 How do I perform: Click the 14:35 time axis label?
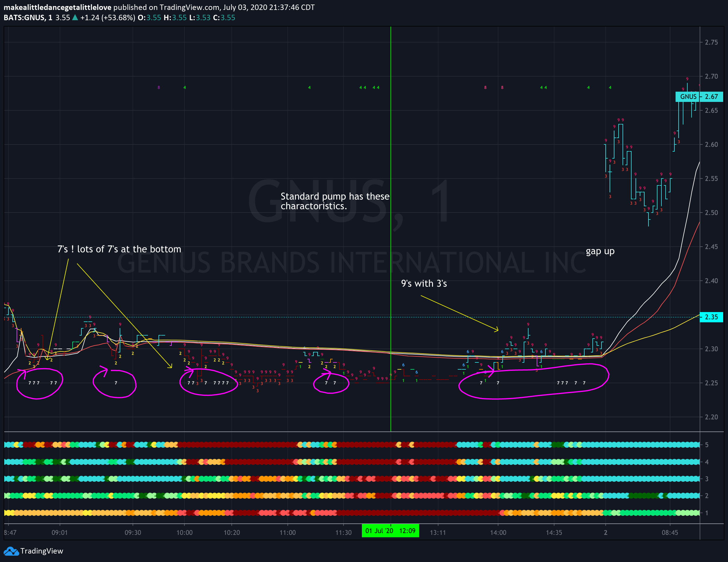tap(554, 533)
